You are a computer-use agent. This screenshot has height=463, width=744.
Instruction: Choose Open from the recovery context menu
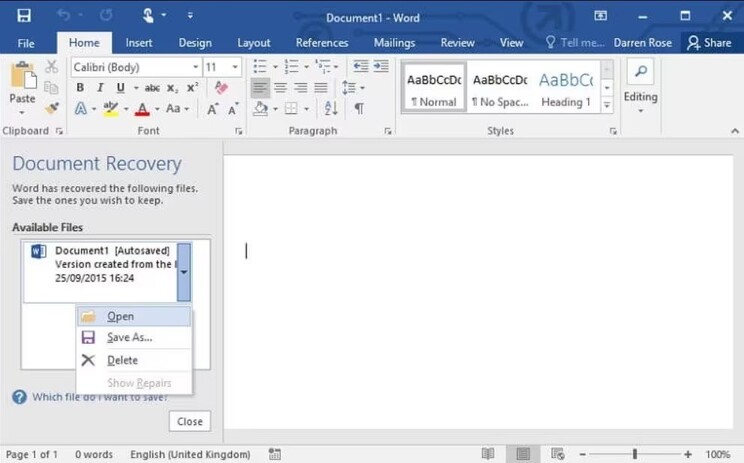tap(120, 316)
